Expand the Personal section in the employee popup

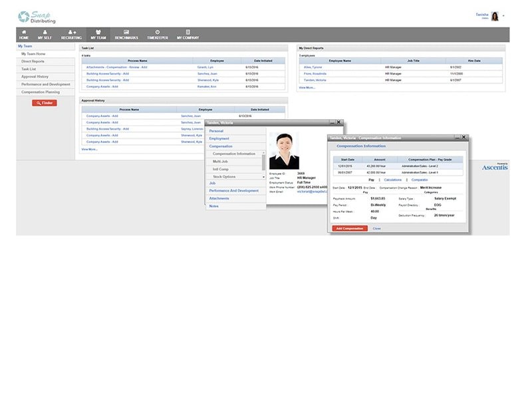(x=216, y=131)
